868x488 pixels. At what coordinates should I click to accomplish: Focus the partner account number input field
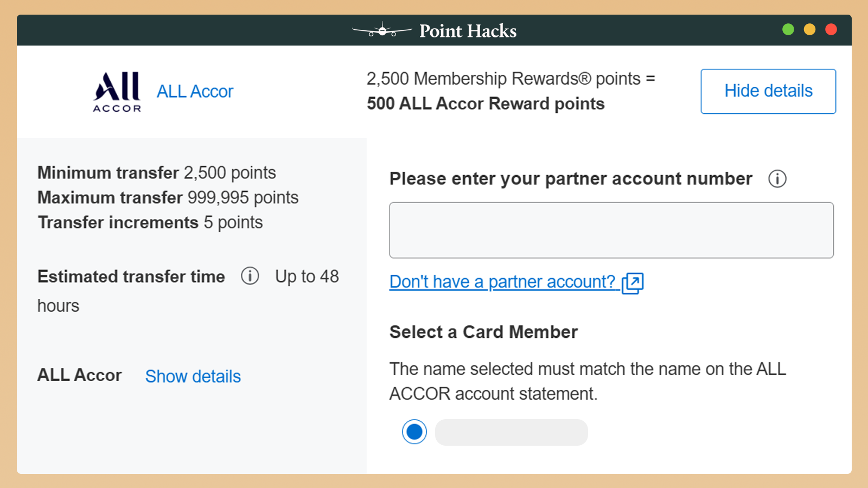click(x=611, y=230)
